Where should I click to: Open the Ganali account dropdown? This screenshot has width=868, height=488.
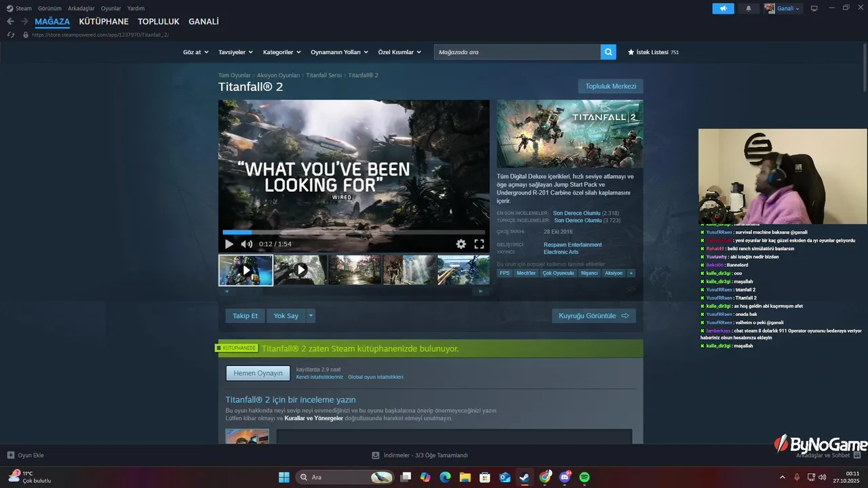(x=783, y=8)
